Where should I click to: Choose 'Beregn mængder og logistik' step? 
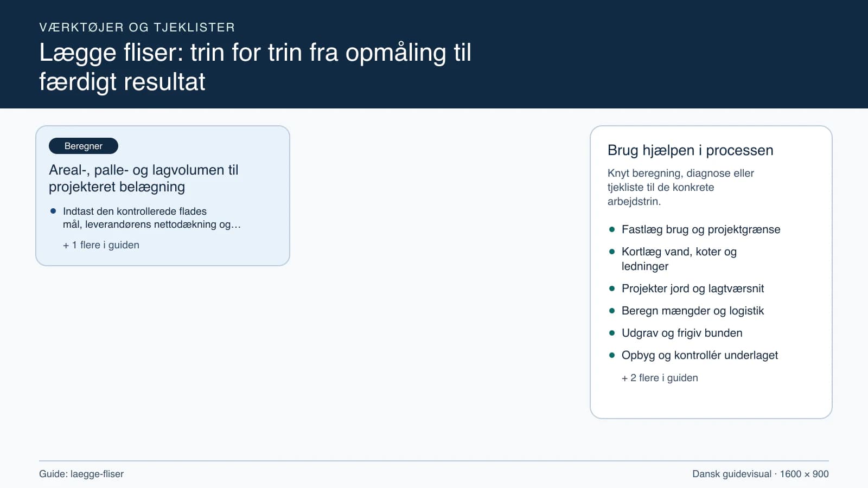click(x=693, y=311)
